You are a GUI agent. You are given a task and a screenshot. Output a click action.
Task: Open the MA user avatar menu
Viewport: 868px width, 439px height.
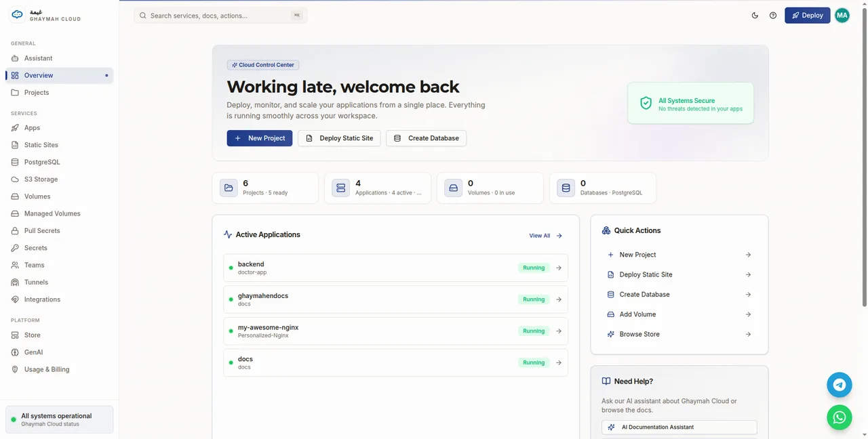(x=842, y=16)
